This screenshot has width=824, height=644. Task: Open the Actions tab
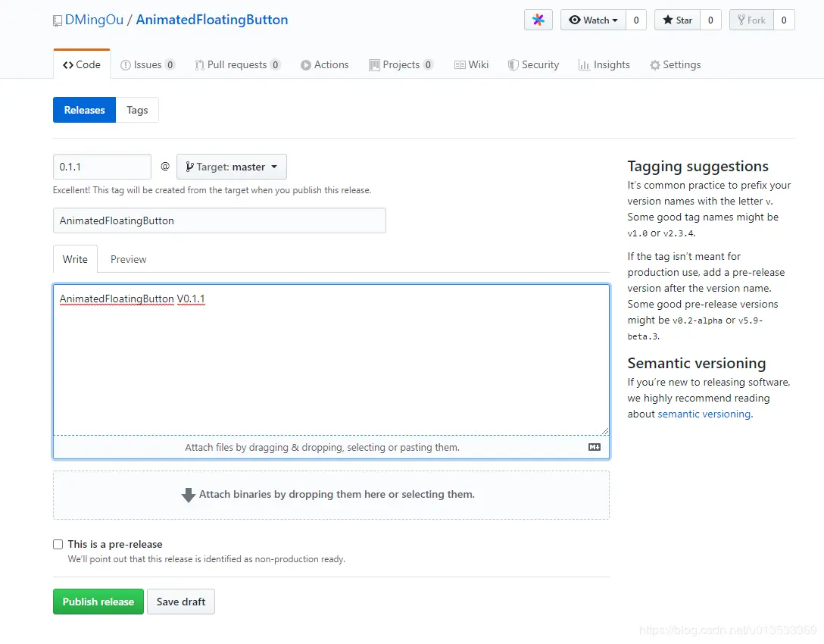click(325, 64)
